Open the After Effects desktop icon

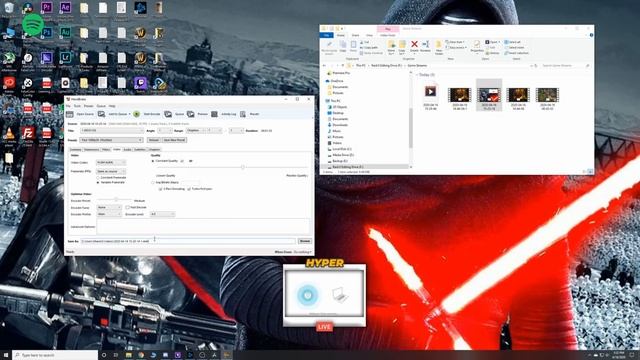(x=65, y=7)
